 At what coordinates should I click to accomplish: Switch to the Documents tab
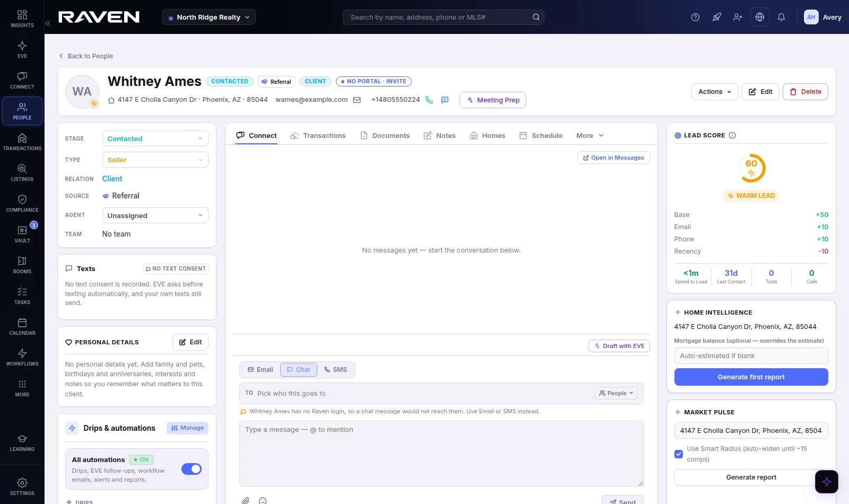[x=385, y=135]
